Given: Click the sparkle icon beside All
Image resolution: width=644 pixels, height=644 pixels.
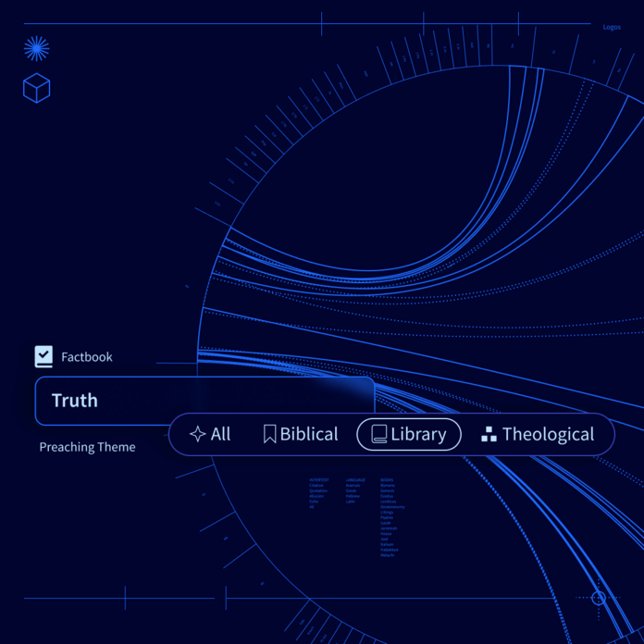Looking at the screenshot, I should (197, 434).
